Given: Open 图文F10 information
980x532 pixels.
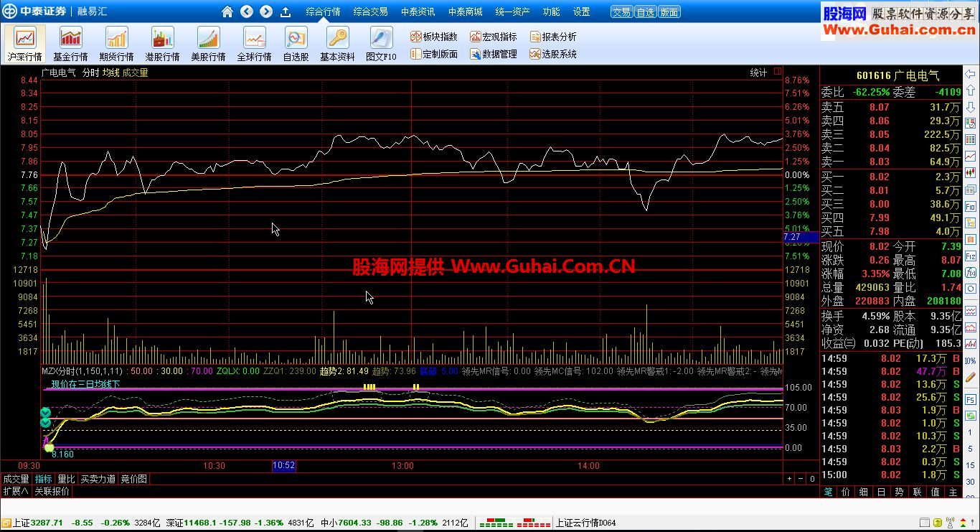Looking at the screenshot, I should (381, 44).
